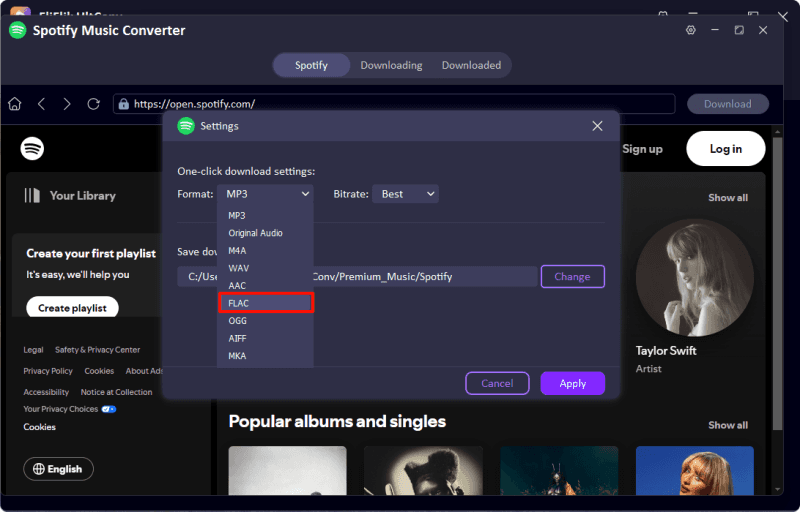Click the home icon in navigation bar
Viewport: 800px width, 512px height.
click(x=15, y=104)
